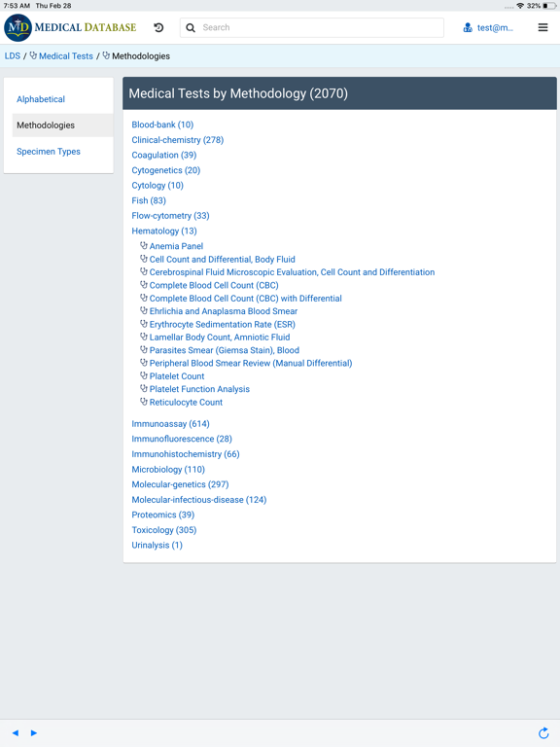
Task: Go to the Medical Tests breadcrumb
Action: pyautogui.click(x=66, y=55)
